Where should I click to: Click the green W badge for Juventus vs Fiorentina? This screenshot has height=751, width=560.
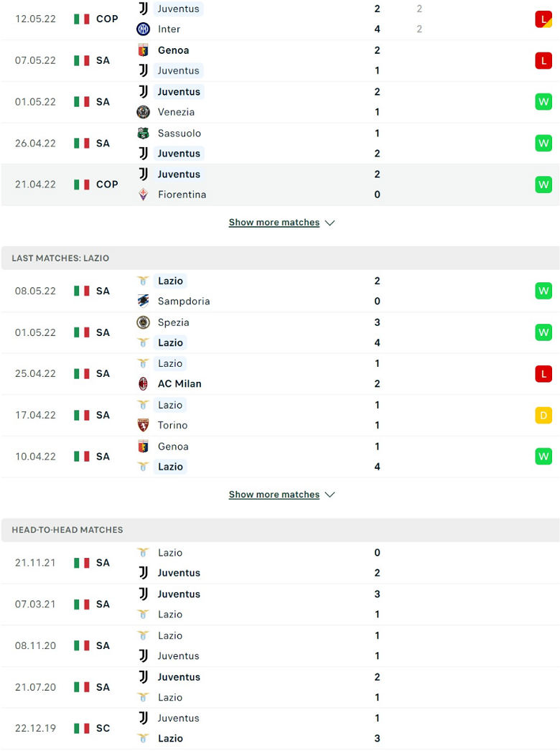click(x=543, y=185)
